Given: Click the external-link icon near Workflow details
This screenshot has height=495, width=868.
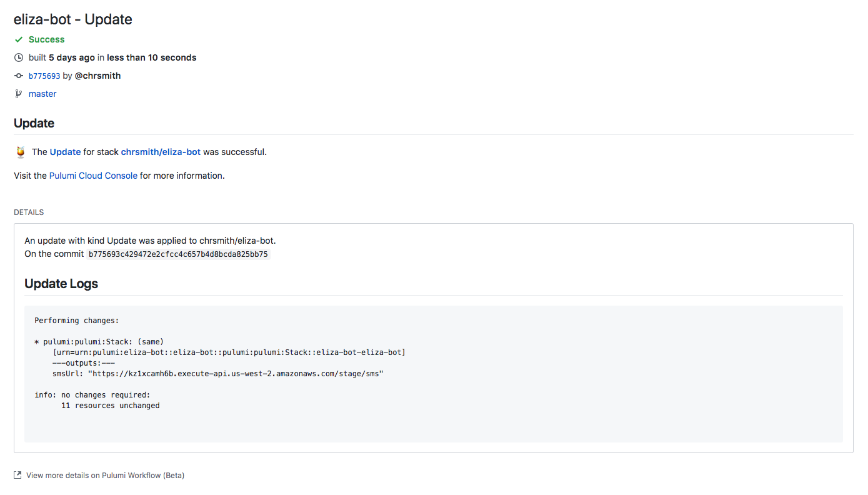Looking at the screenshot, I should 17,475.
